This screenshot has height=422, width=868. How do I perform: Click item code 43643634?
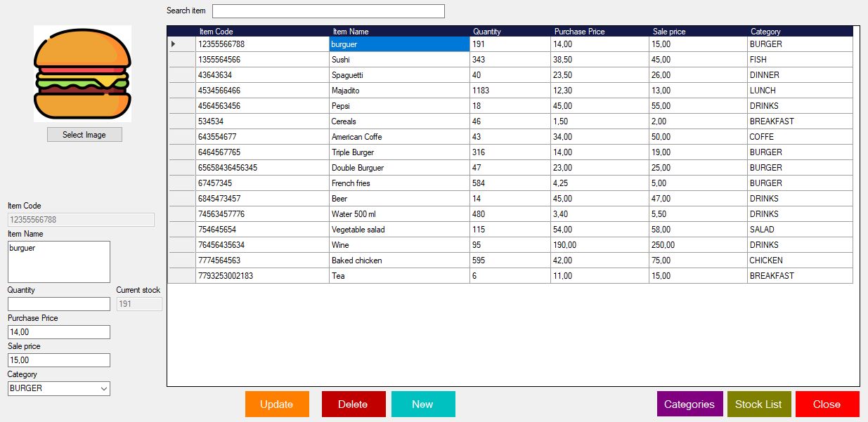[x=263, y=75]
